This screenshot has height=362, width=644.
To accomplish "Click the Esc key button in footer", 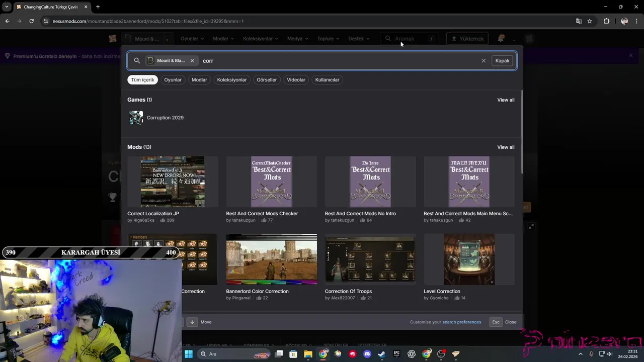I will click(496, 322).
